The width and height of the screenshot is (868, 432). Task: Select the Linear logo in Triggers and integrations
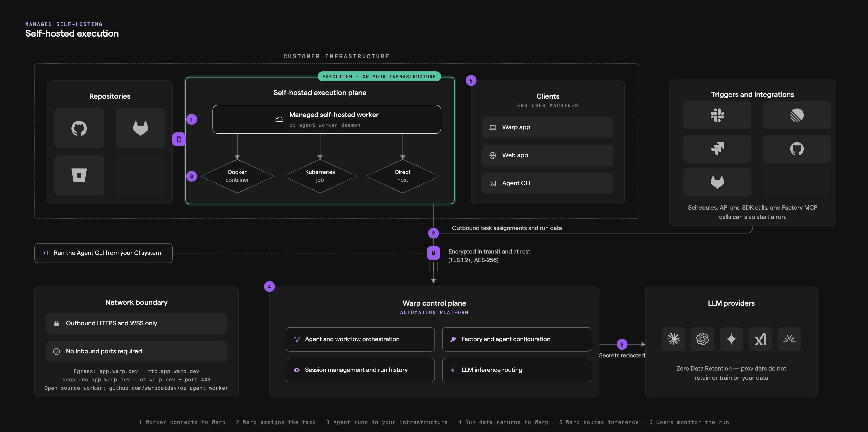point(797,115)
